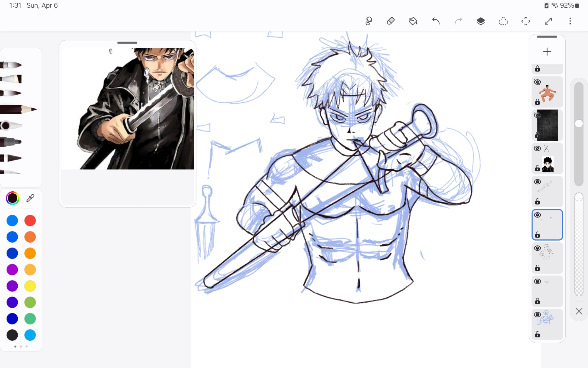Undo the last stroke
Screen dimensions: 588x368
pyautogui.click(x=436, y=21)
